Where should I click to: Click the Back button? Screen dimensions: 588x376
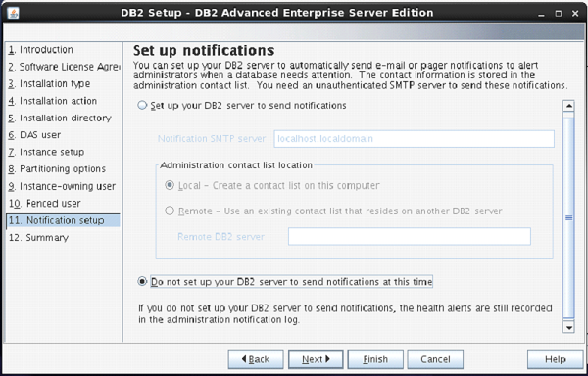click(x=256, y=359)
